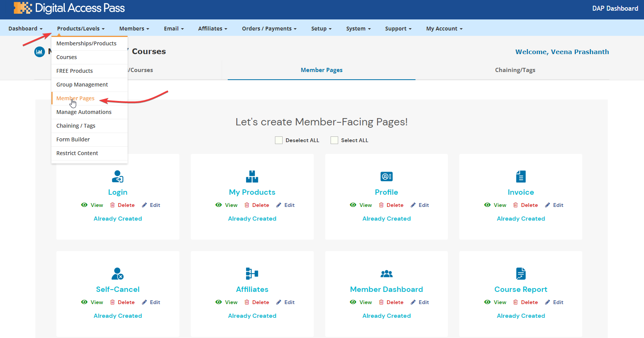Click the Login page icon

(118, 176)
